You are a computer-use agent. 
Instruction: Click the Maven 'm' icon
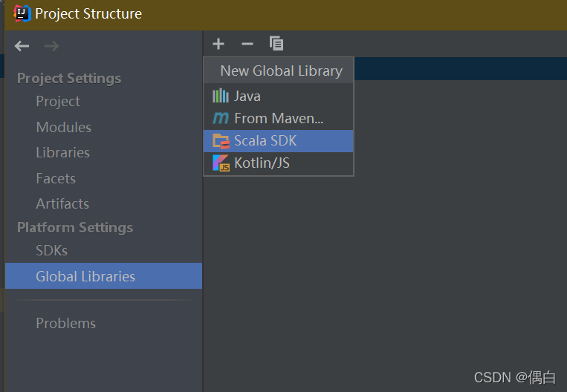tap(221, 118)
